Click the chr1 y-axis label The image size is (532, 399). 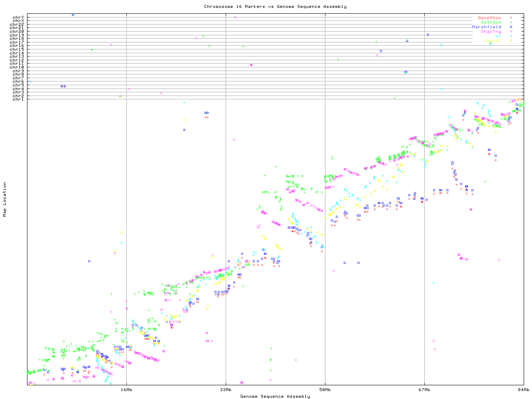(18, 99)
